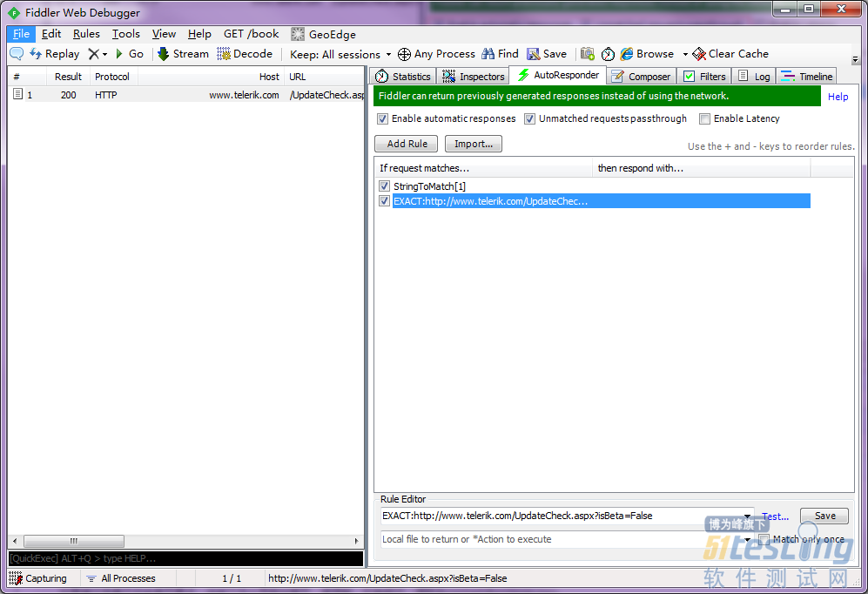Open the AutoResponder Help link
This screenshot has height=594, width=868.
838,97
